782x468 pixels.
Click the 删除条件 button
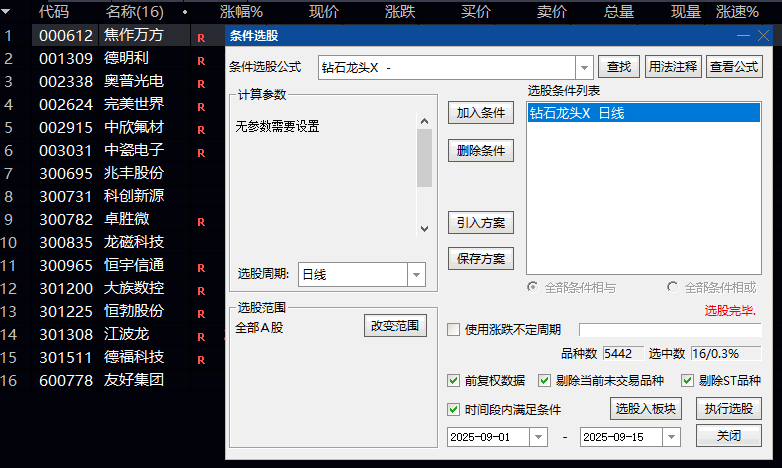481,151
